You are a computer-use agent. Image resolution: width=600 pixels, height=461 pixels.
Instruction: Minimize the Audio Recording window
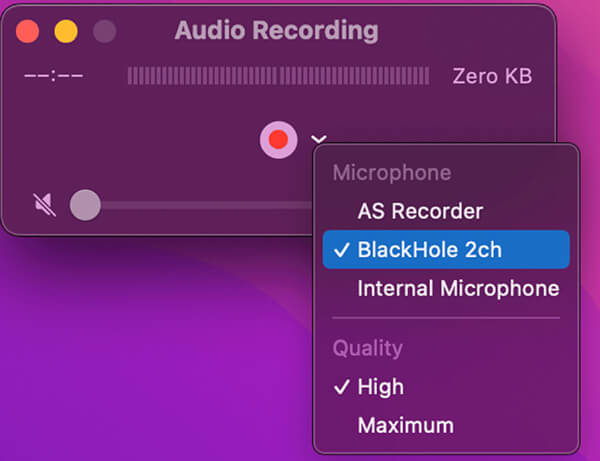pyautogui.click(x=66, y=31)
